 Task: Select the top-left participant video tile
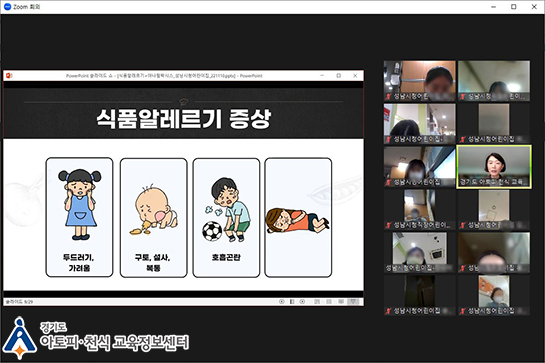tap(420, 81)
